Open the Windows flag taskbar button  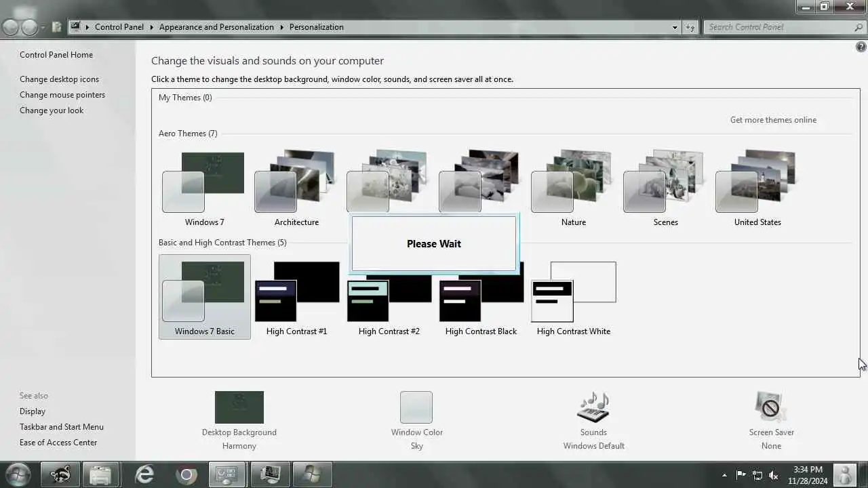312,474
